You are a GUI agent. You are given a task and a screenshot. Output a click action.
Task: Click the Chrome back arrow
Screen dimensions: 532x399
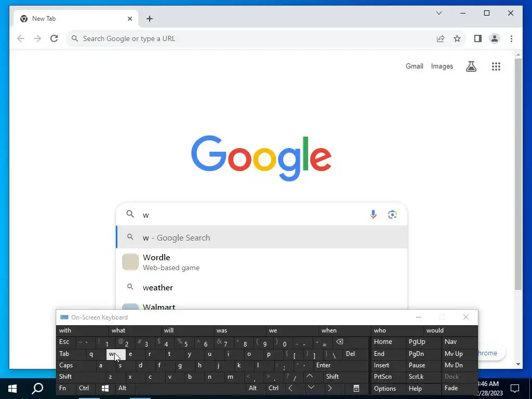(x=21, y=38)
